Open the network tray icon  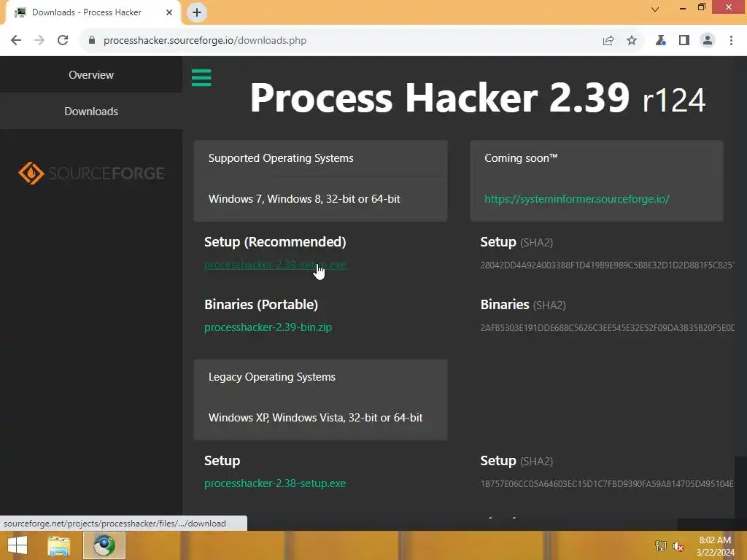pyautogui.click(x=660, y=546)
